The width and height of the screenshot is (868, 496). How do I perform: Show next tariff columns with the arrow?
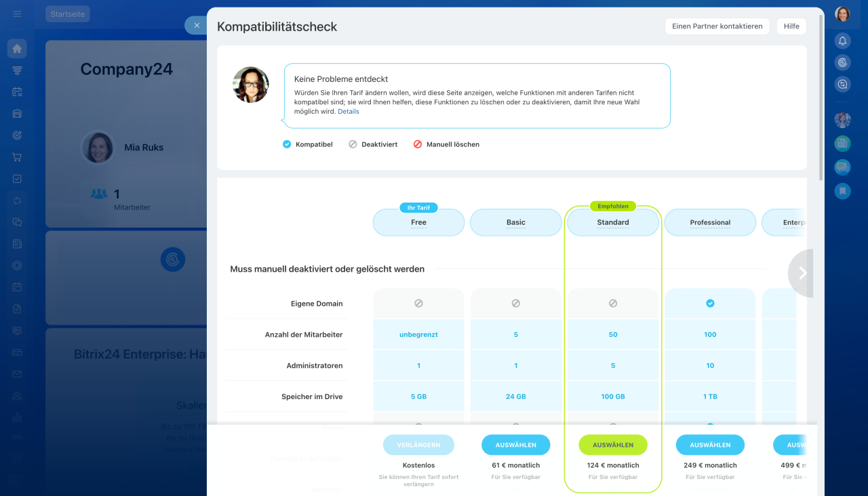tap(802, 273)
